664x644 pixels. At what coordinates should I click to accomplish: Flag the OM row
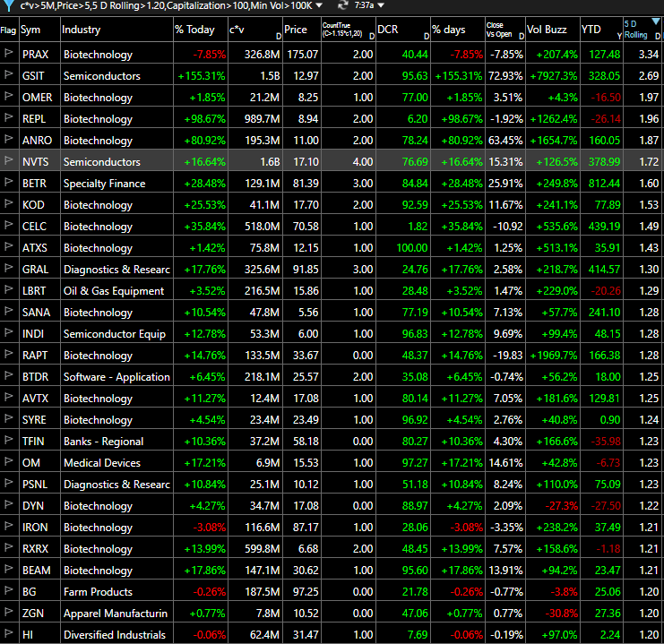click(x=8, y=461)
